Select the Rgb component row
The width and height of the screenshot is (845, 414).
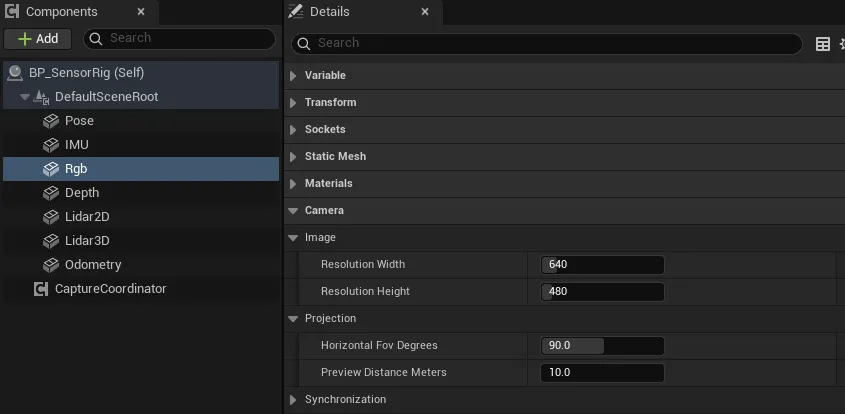pyautogui.click(x=141, y=169)
